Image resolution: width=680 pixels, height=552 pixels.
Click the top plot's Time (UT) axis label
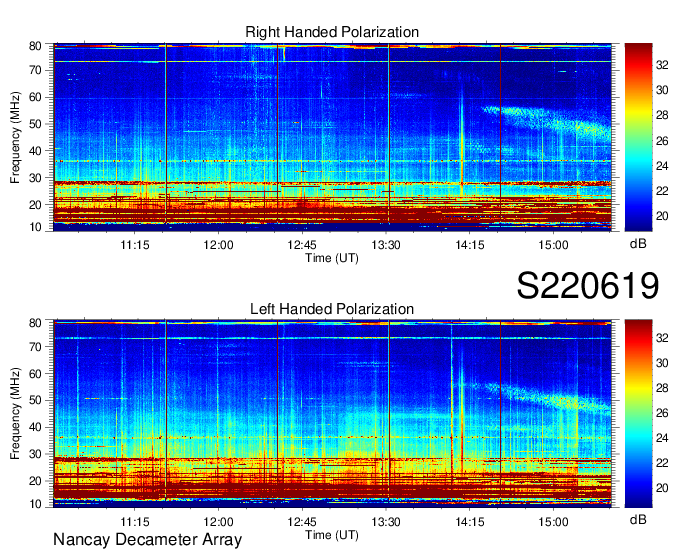click(332, 258)
